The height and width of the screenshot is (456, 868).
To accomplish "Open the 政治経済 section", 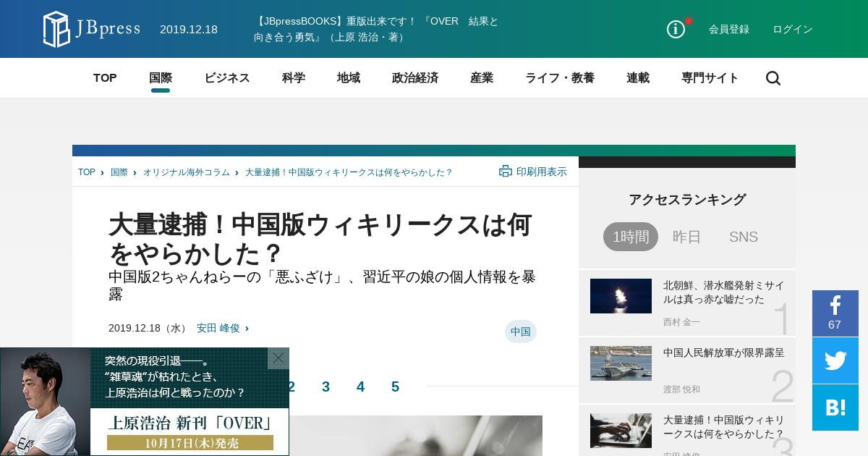I will point(415,78).
